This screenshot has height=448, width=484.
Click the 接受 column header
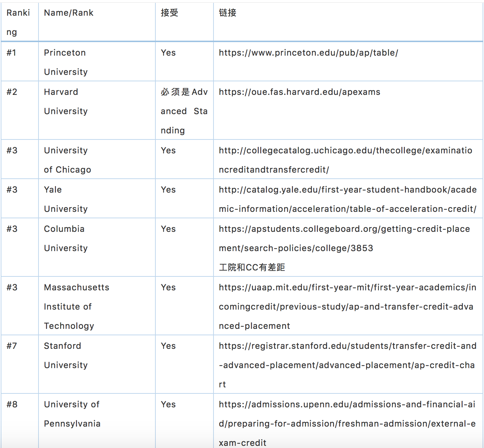169,13
